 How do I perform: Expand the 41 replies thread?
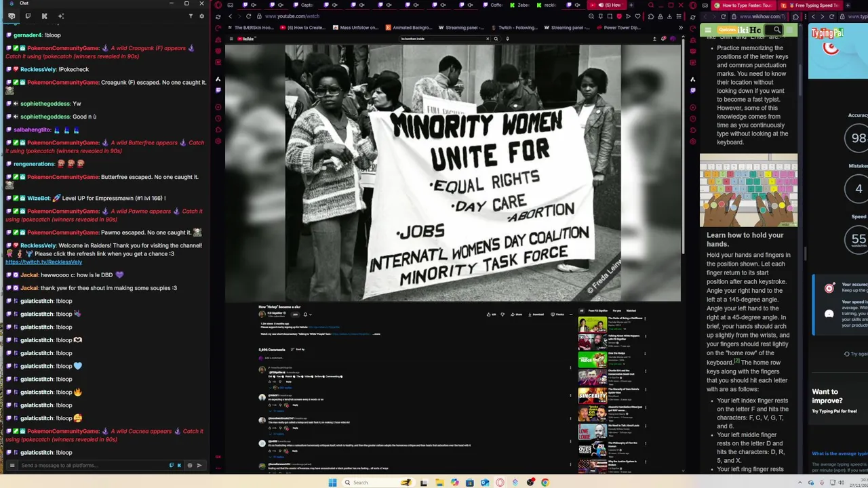click(x=278, y=457)
